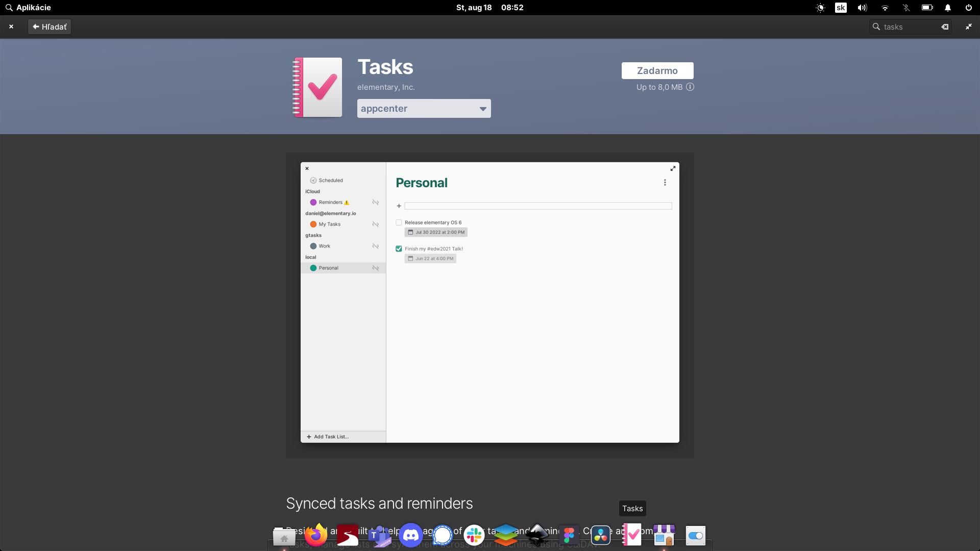Click the Zadarmo install button
This screenshot has width=980, height=551.
point(657,71)
